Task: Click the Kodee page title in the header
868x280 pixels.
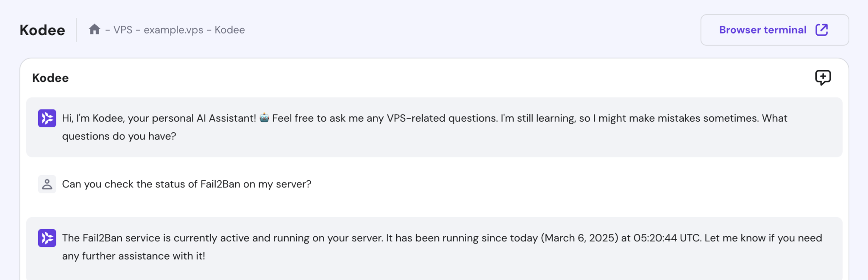Action: [x=42, y=30]
